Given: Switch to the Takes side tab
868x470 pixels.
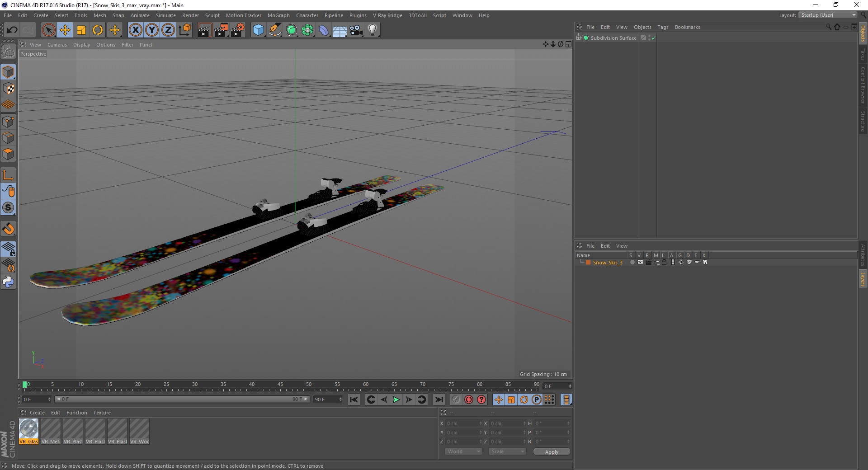Looking at the screenshot, I should click(863, 54).
